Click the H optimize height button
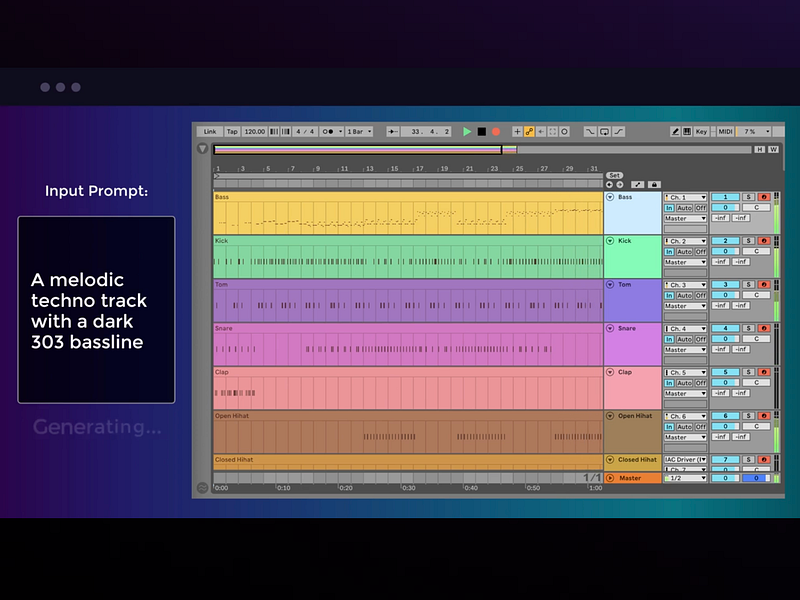The image size is (800, 600). click(760, 149)
